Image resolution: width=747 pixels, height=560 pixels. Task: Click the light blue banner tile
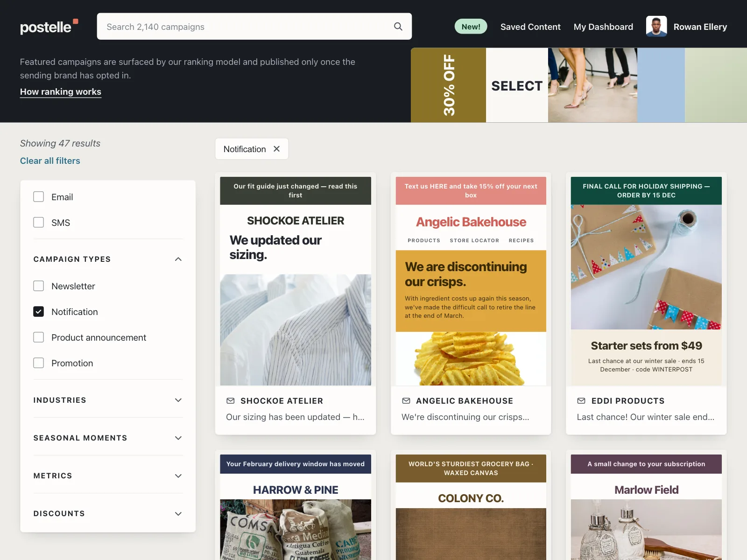pos(661,85)
